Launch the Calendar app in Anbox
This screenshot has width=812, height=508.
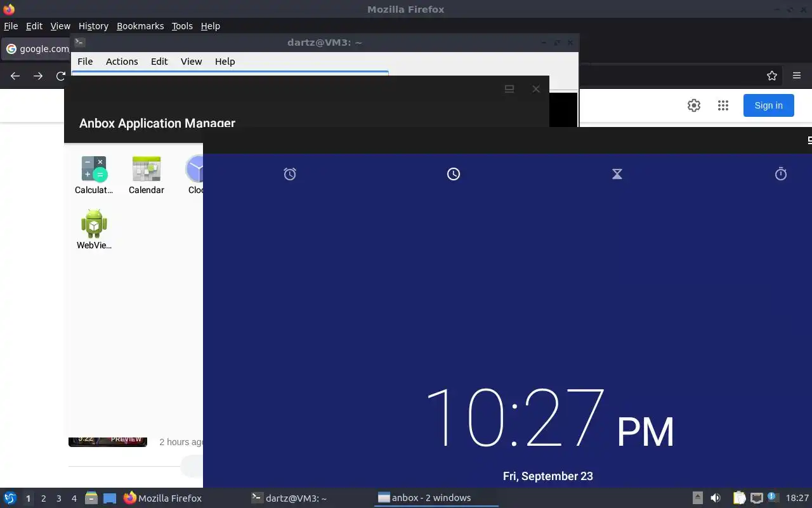coord(147,175)
